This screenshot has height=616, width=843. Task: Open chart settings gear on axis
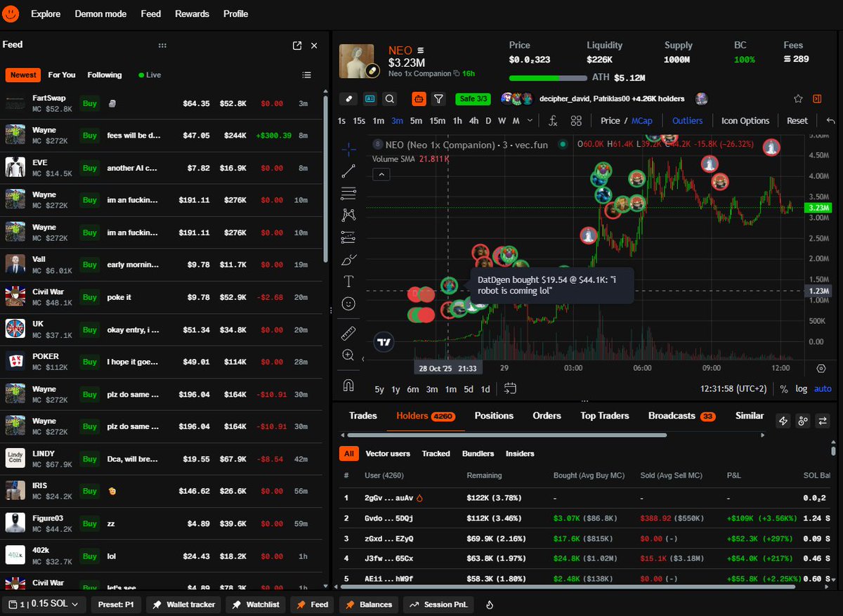click(x=821, y=368)
